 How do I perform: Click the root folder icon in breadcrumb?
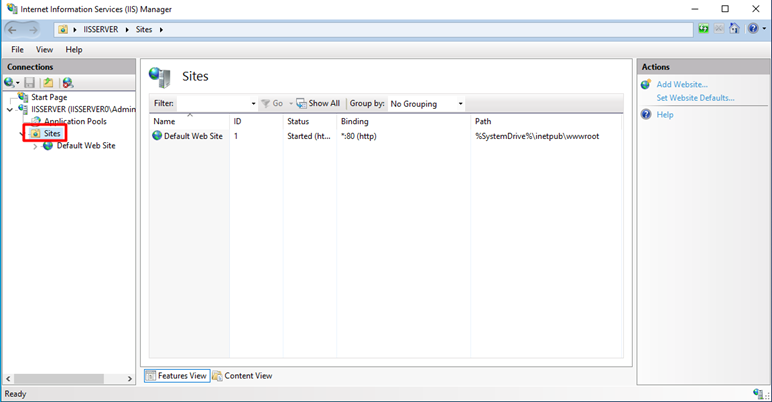(63, 30)
